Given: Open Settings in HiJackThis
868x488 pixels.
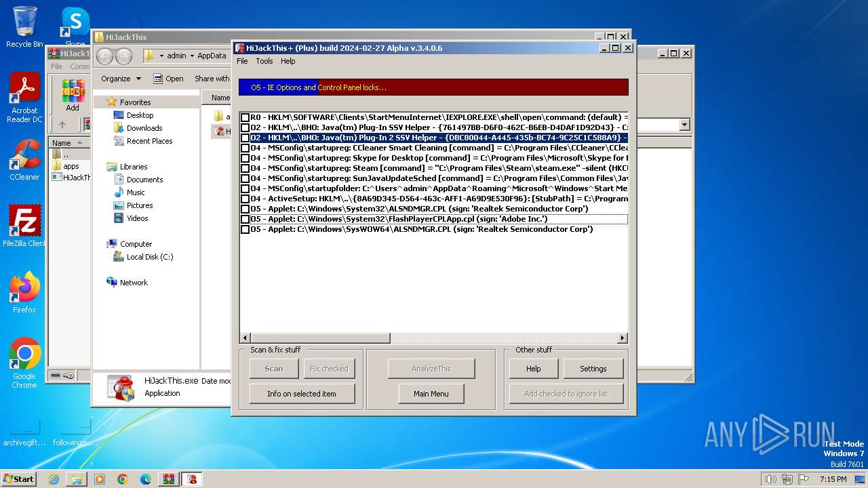Looking at the screenshot, I should click(x=593, y=369).
